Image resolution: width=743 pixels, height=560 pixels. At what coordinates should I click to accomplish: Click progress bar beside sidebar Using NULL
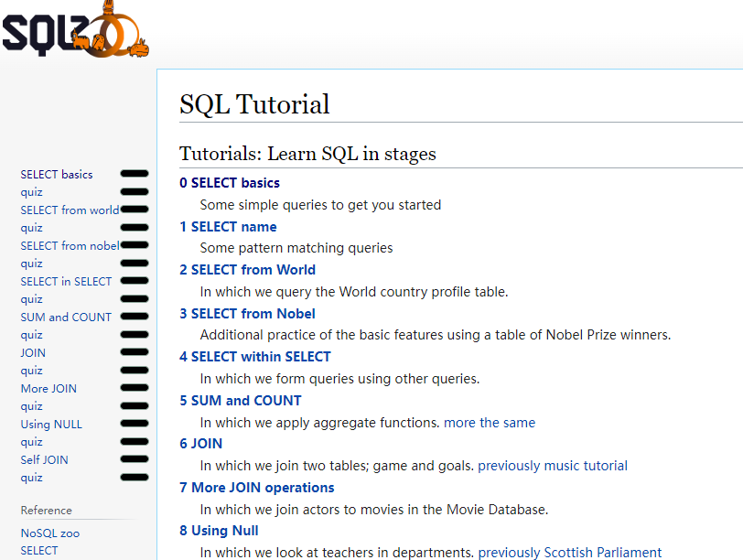tap(134, 424)
